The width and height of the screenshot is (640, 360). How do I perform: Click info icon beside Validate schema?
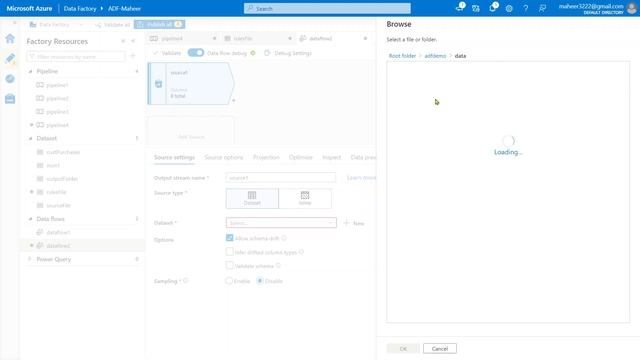pos(278,265)
